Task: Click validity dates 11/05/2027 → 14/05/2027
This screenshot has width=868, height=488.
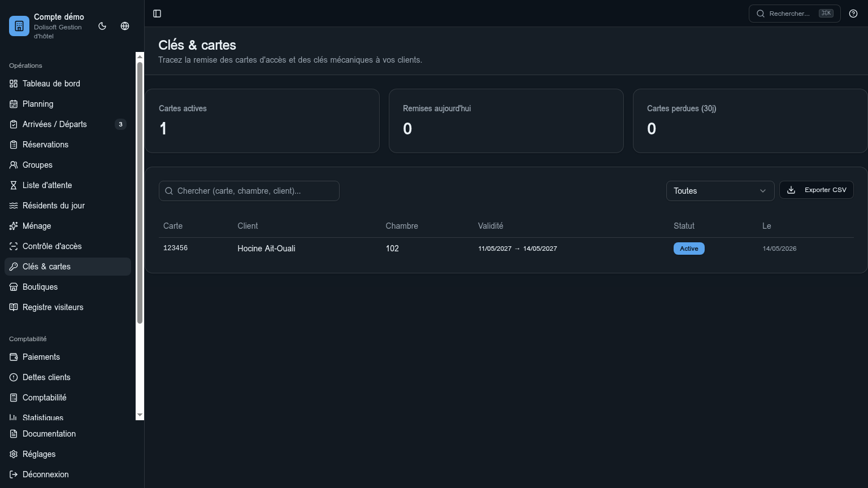Action: point(518,249)
